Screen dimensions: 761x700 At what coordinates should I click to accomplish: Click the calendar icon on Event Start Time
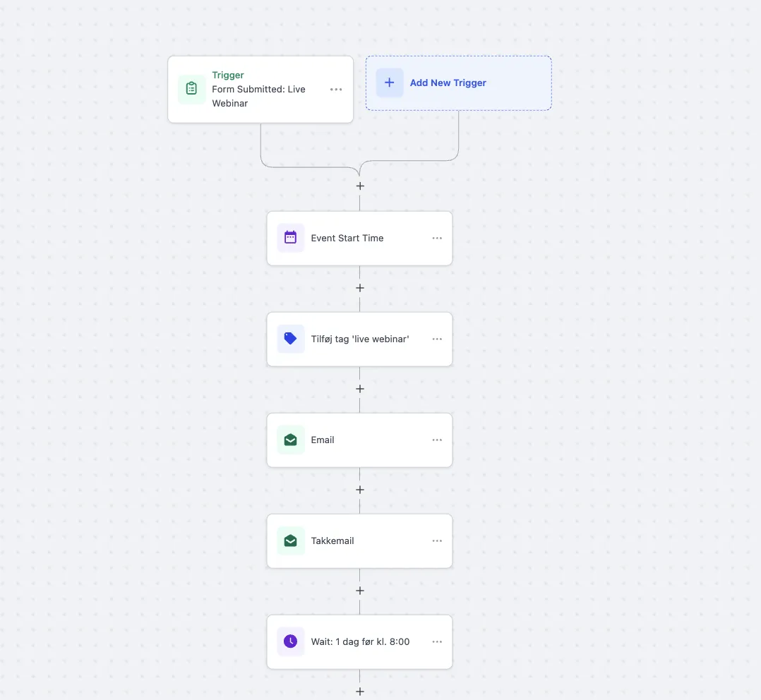290,238
